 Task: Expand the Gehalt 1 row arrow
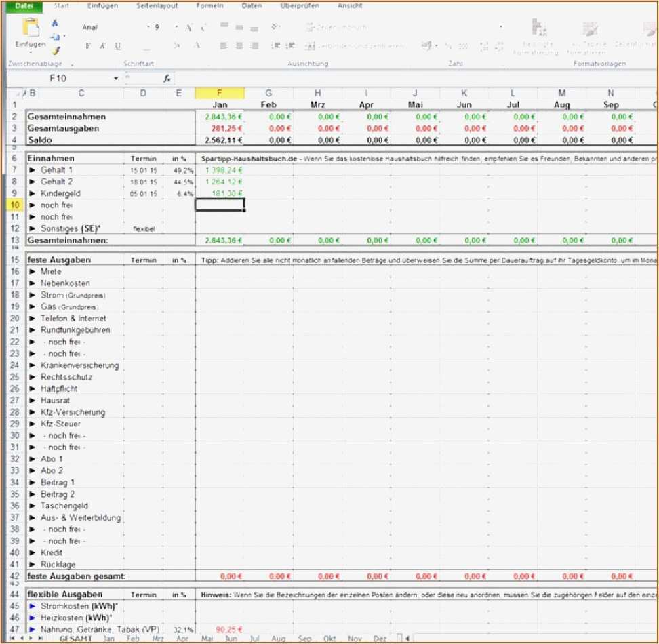pyautogui.click(x=32, y=170)
